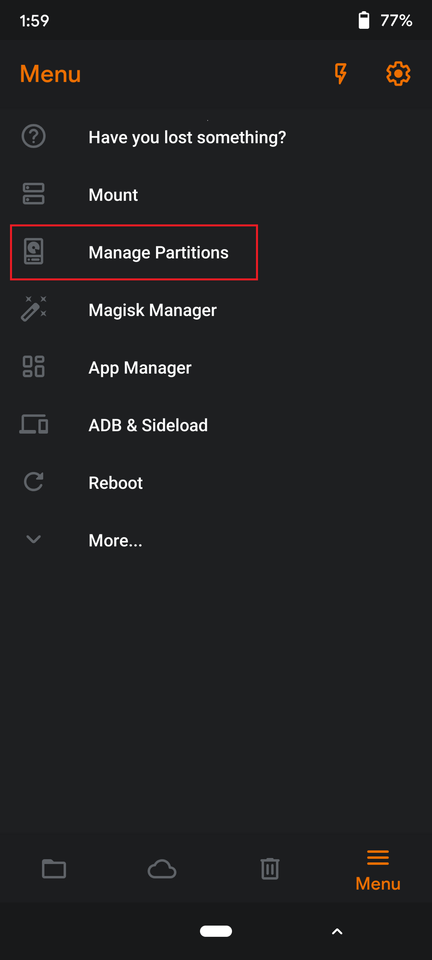Tap the Magisk Manager wand icon
Image resolution: width=432 pixels, height=960 pixels.
tap(34, 309)
